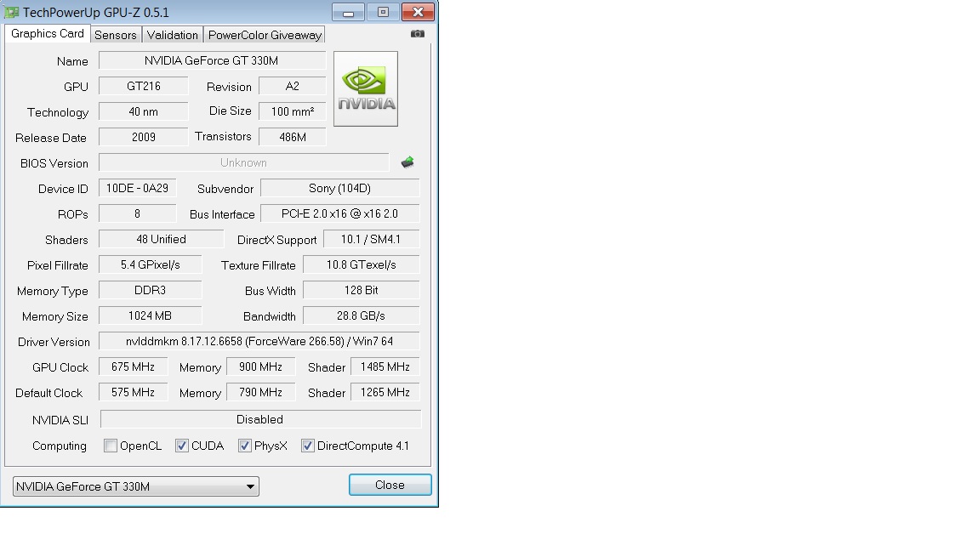Click the NVIDIA logo image
This screenshot has height=551, width=980.
[366, 88]
